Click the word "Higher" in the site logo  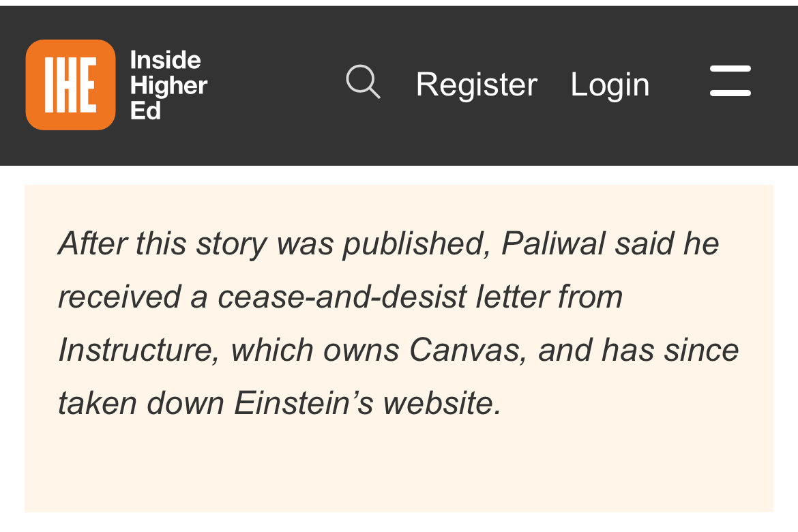pos(168,85)
